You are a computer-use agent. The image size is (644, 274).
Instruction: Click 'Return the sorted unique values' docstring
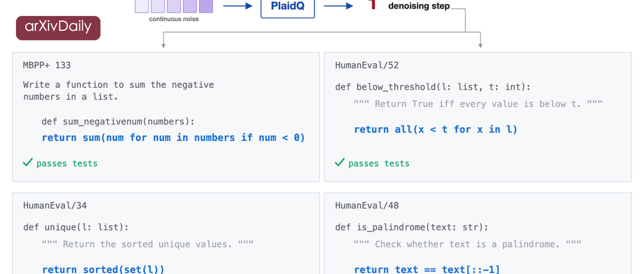click(147, 244)
